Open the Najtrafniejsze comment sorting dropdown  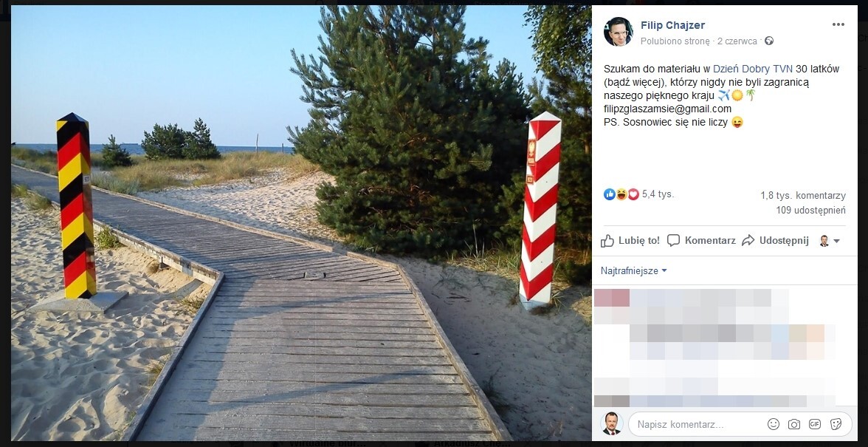[x=634, y=271]
